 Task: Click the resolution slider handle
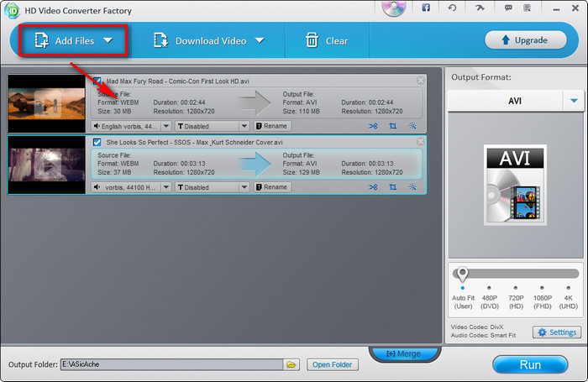(x=462, y=274)
